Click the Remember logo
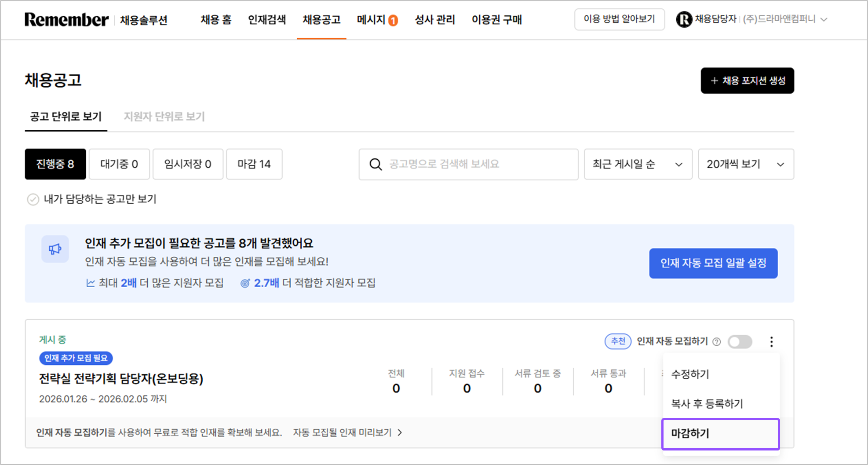The height and width of the screenshot is (465, 868). [66, 20]
